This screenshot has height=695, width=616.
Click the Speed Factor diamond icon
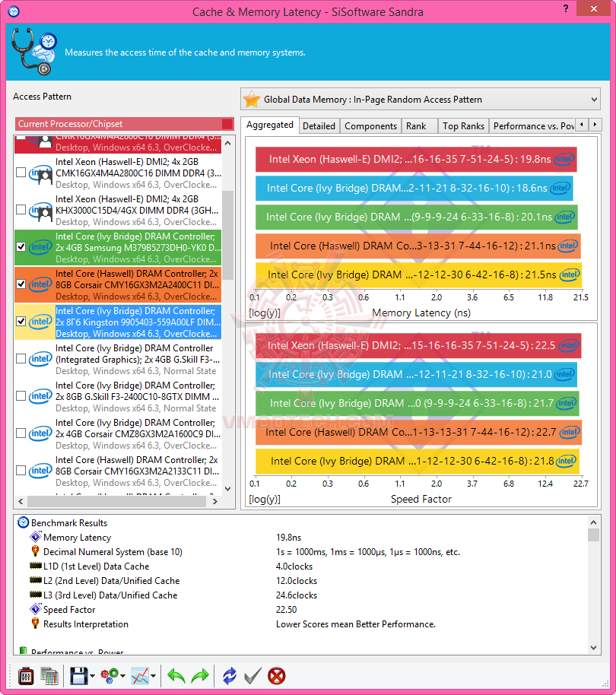click(x=36, y=609)
